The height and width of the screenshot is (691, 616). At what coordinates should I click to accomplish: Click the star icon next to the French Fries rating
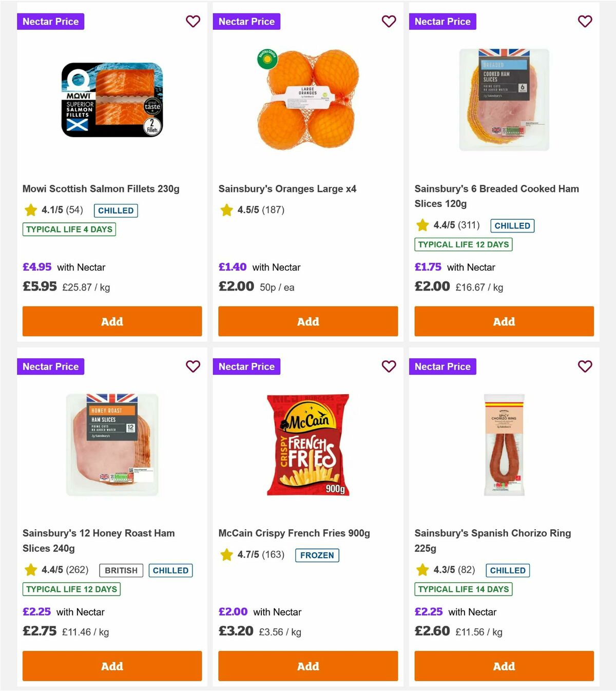coord(226,554)
